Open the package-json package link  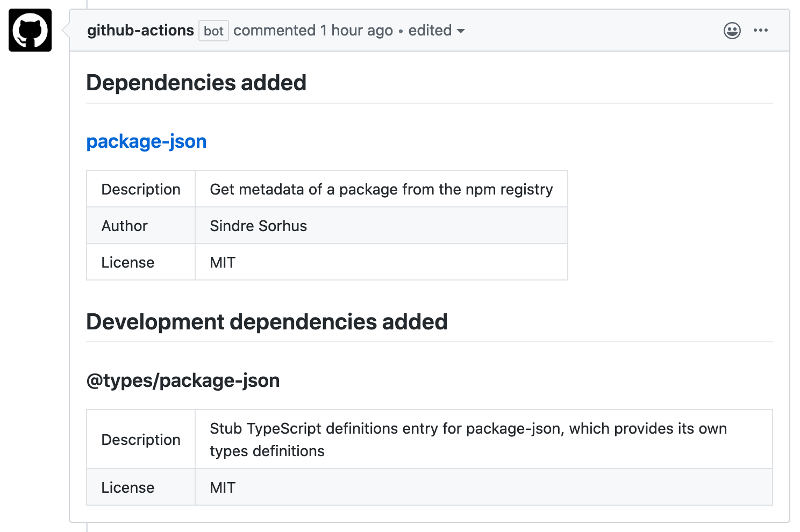pos(146,141)
